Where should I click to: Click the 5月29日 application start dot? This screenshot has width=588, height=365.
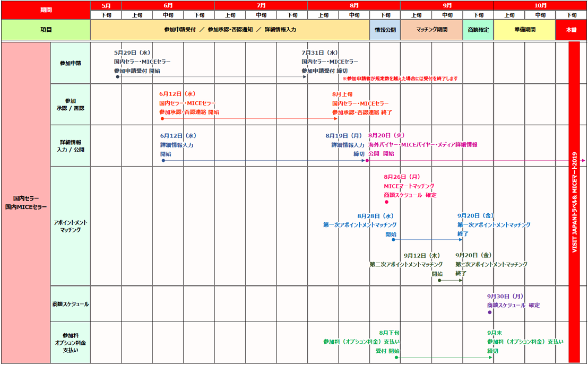click(117, 77)
